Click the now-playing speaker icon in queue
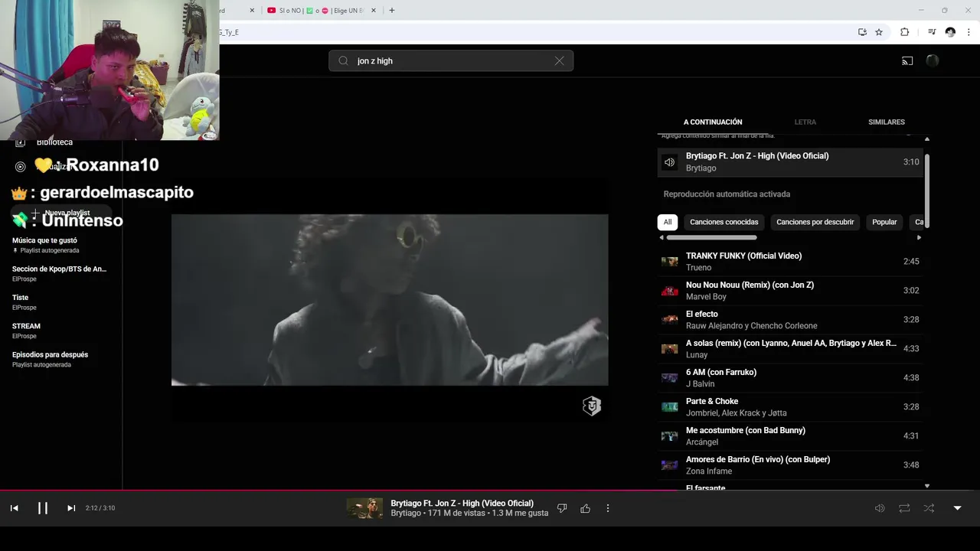The width and height of the screenshot is (980, 551). [670, 162]
